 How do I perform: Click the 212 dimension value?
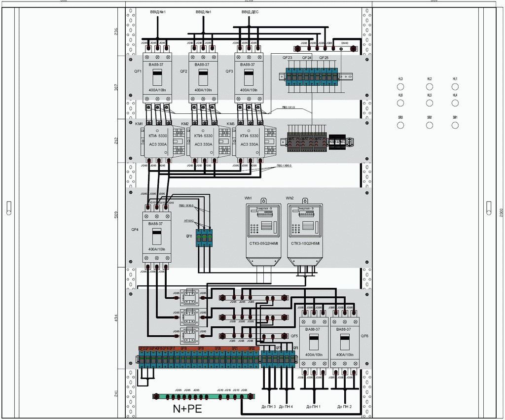click(116, 140)
